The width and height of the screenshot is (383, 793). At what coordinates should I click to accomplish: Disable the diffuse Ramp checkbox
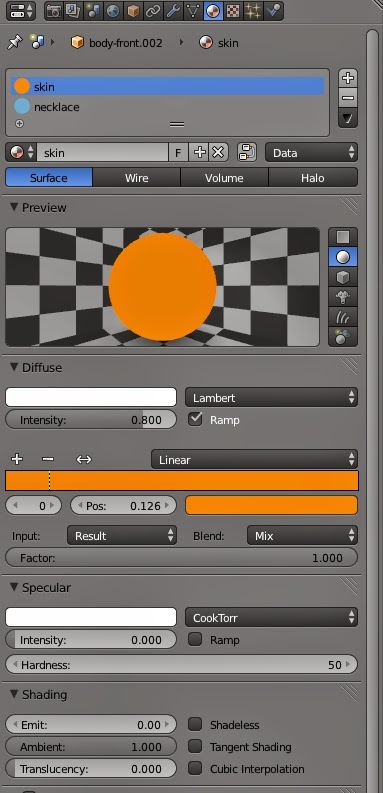click(195, 419)
